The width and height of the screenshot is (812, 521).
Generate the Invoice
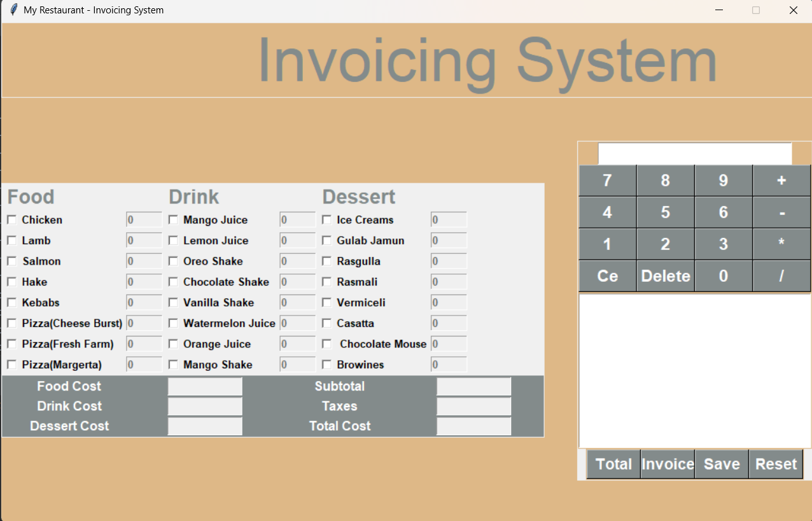[x=667, y=464]
